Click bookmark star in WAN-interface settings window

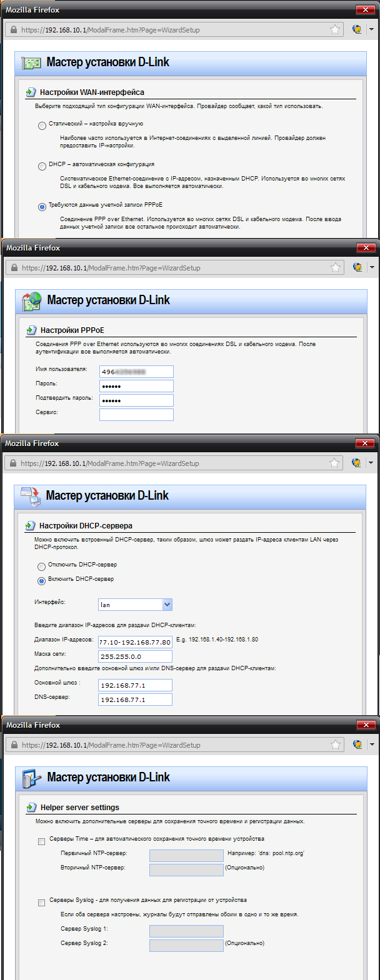335,29
